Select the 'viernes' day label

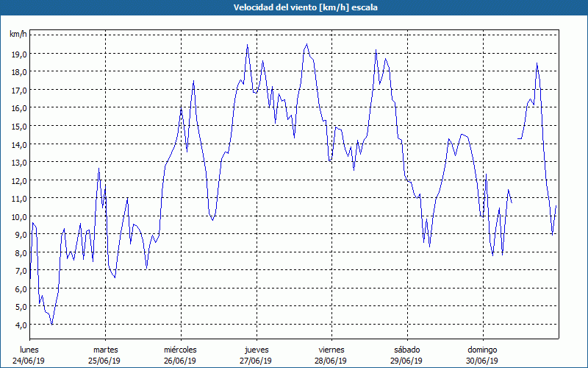tap(331, 350)
